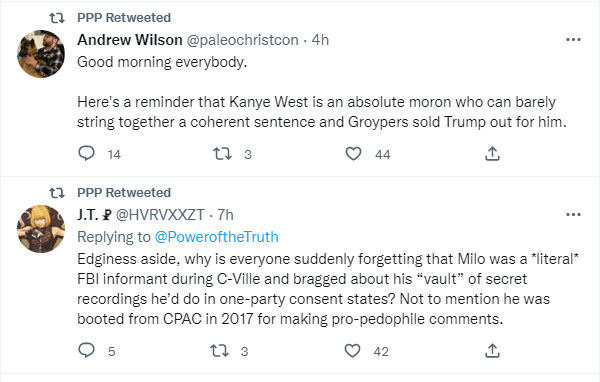Reply to Andrew Wilson's tweet
600x382 pixels.
(86, 153)
